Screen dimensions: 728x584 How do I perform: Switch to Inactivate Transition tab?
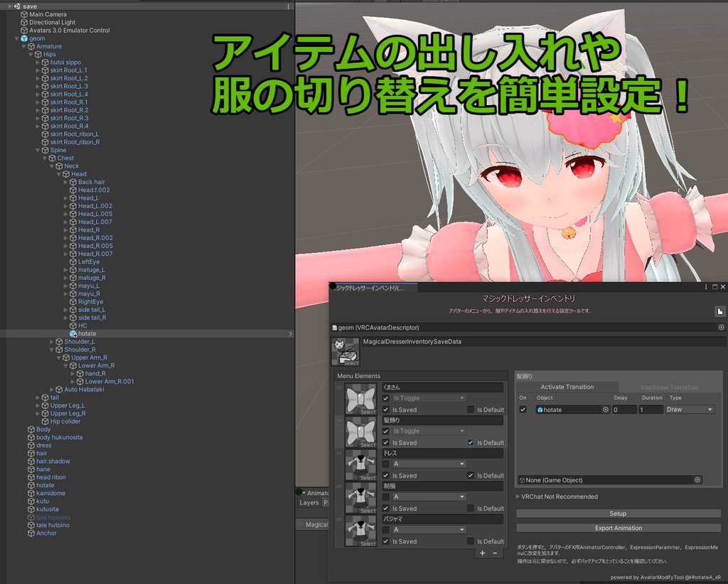(669, 387)
